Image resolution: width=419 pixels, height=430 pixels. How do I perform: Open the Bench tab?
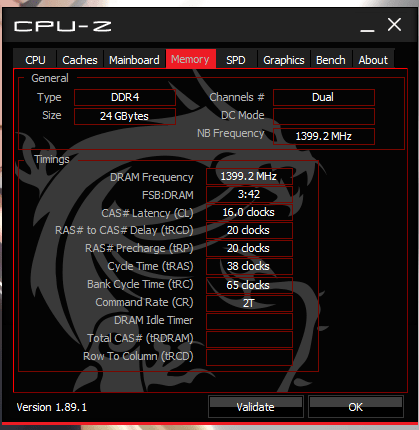(x=331, y=60)
